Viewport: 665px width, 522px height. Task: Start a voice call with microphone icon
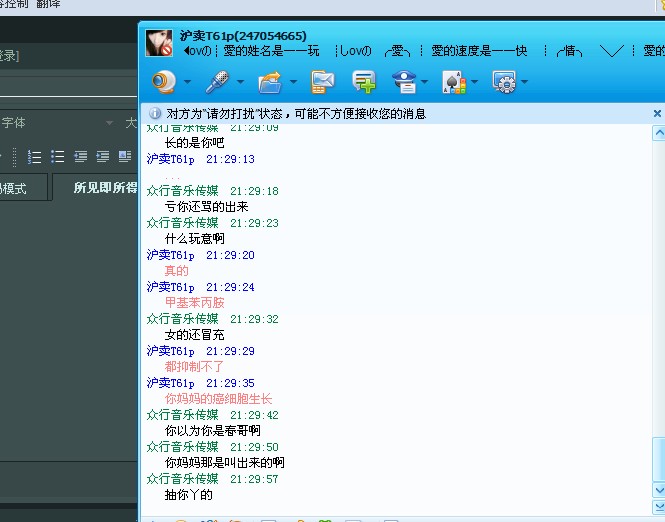point(217,81)
